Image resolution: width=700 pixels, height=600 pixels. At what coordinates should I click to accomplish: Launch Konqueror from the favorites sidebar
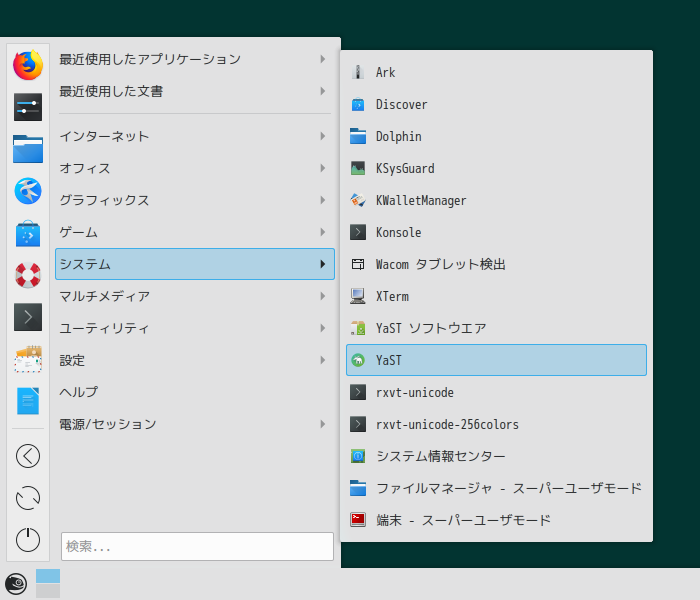28,191
